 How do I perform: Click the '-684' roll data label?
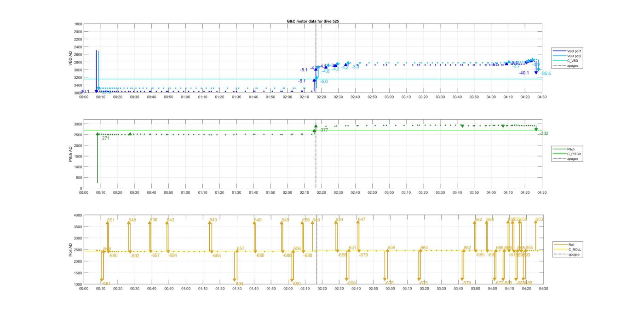[172, 255]
